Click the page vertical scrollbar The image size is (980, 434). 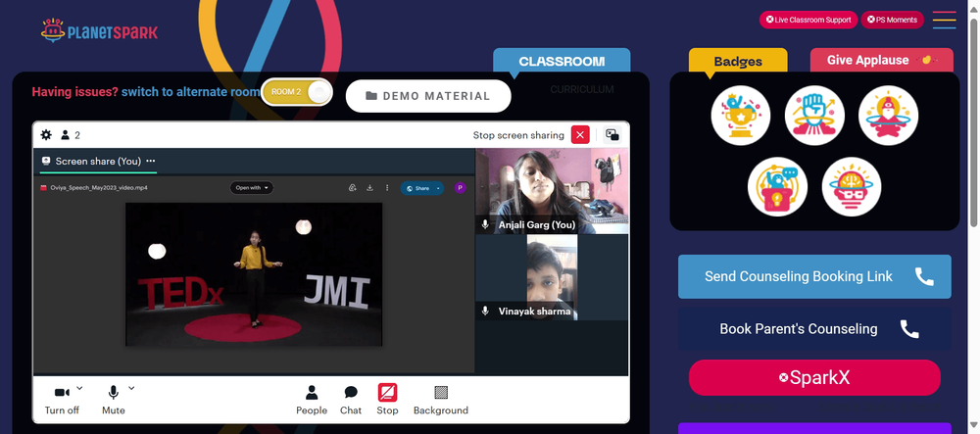coord(974,121)
